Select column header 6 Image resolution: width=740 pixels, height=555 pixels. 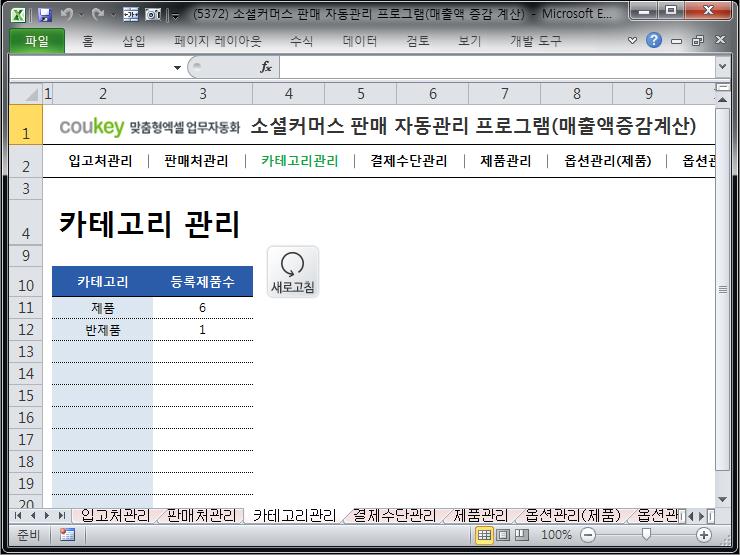click(x=432, y=93)
